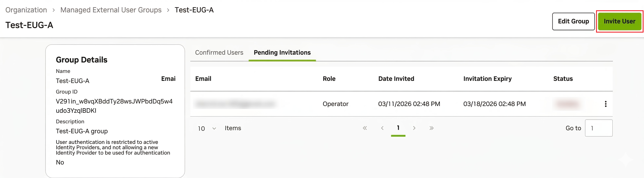This screenshot has width=644, height=178.
Task: Go to the next pagination page
Action: pos(414,128)
